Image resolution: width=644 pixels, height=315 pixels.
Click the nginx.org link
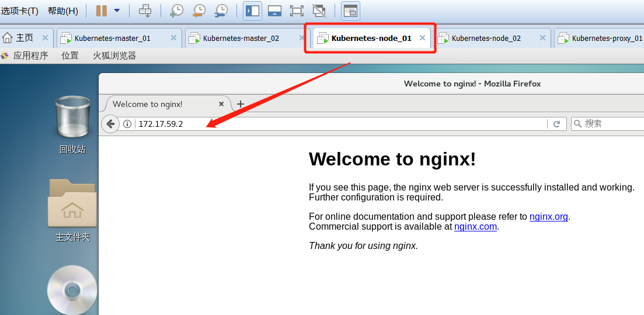point(548,217)
